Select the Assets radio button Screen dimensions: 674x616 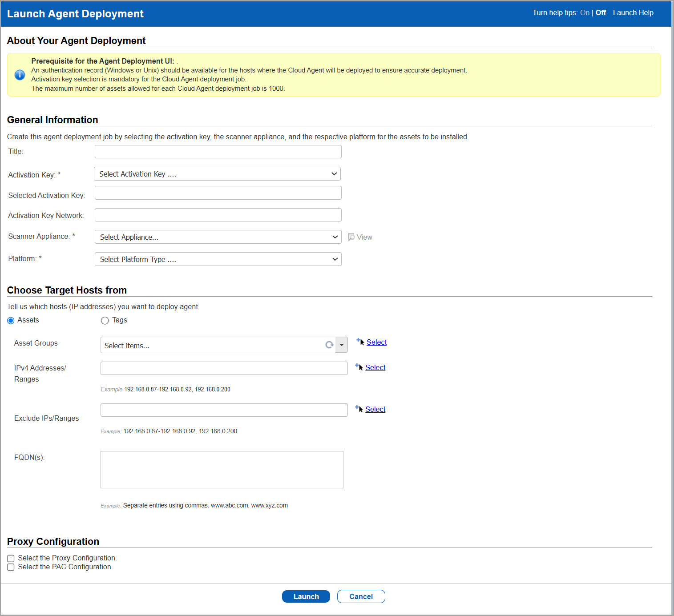[10, 320]
